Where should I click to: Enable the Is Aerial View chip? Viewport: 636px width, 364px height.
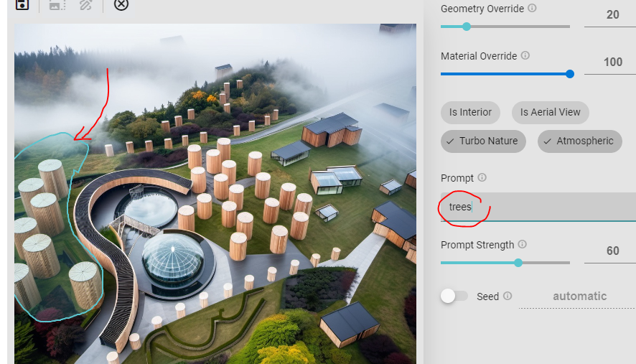click(550, 113)
